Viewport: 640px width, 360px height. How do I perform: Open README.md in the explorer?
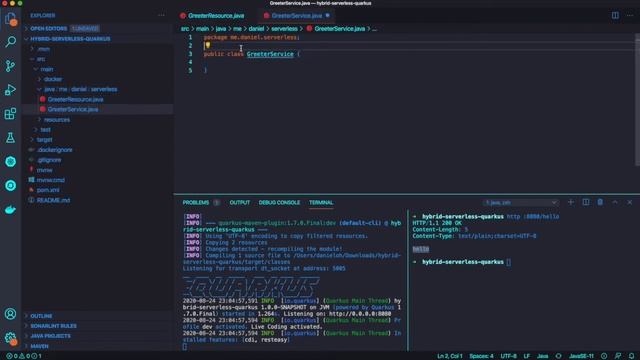(53, 200)
